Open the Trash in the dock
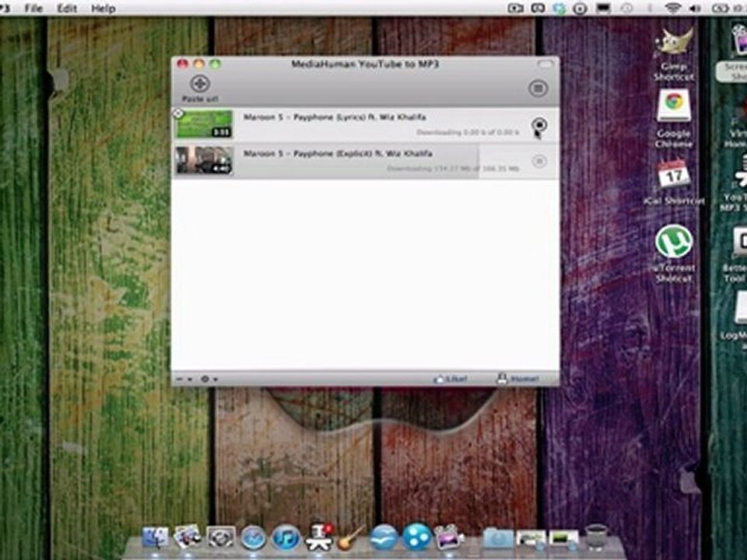Viewport: 747px width, 560px height. (x=595, y=537)
